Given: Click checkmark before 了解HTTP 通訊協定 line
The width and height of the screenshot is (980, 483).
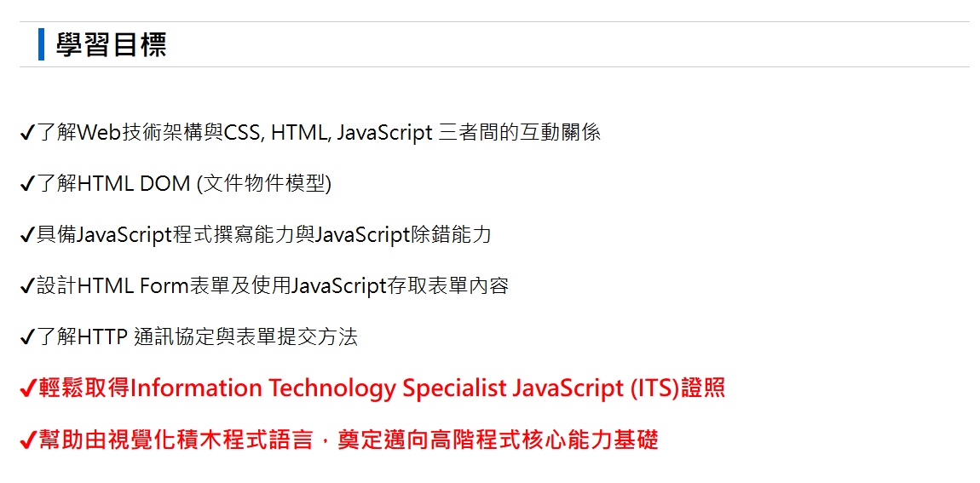Looking at the screenshot, I should coord(27,338).
